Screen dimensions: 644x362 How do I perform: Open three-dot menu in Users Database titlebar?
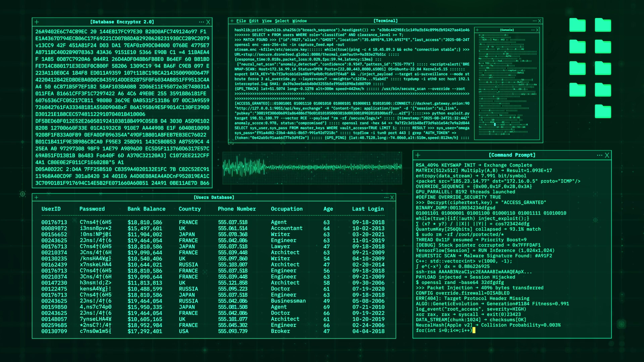(x=386, y=197)
